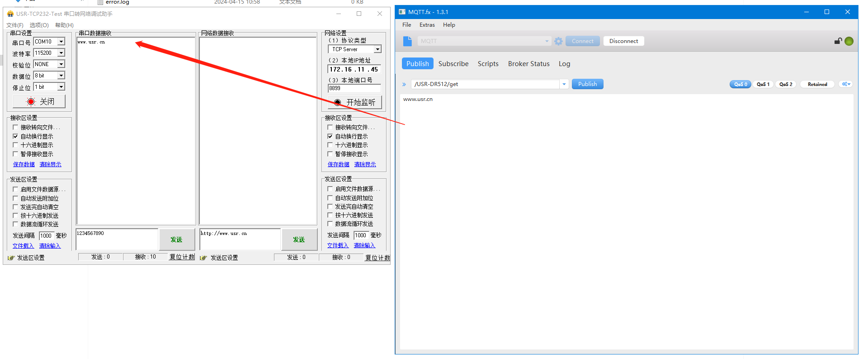Click the start listening network button
This screenshot has width=868, height=359.
click(355, 102)
